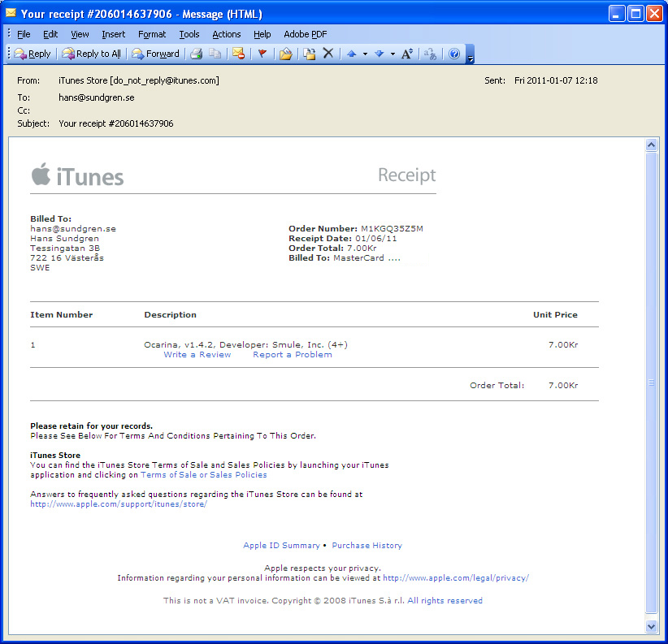Screen dimensions: 668x644
Task: Click the subject 'Your receipt #206014637906'
Action: click(116, 123)
